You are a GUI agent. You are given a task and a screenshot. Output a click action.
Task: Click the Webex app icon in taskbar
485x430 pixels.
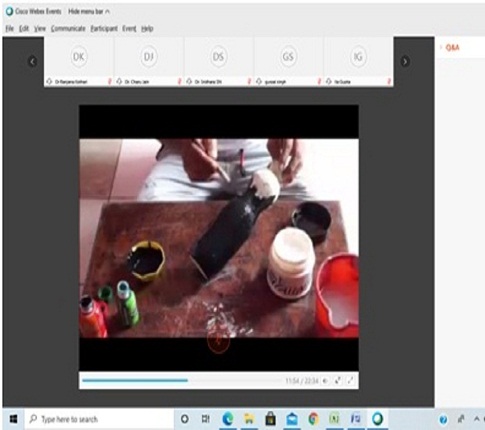click(x=377, y=419)
